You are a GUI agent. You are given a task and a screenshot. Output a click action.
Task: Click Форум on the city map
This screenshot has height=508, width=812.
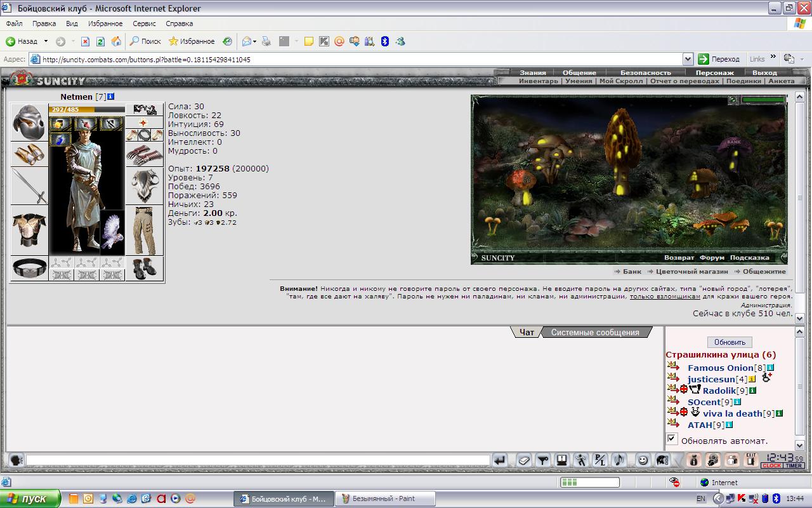tap(712, 258)
